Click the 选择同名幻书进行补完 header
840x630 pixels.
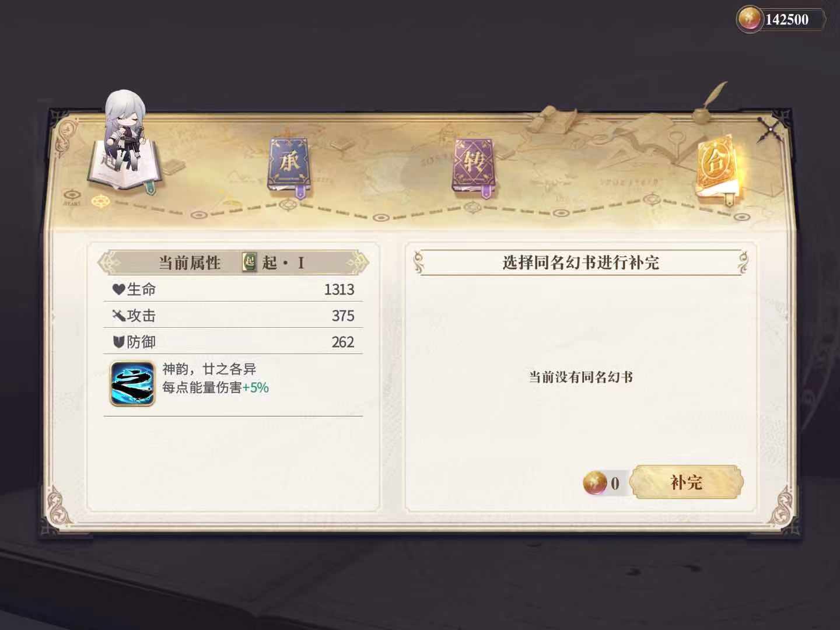[580, 262]
